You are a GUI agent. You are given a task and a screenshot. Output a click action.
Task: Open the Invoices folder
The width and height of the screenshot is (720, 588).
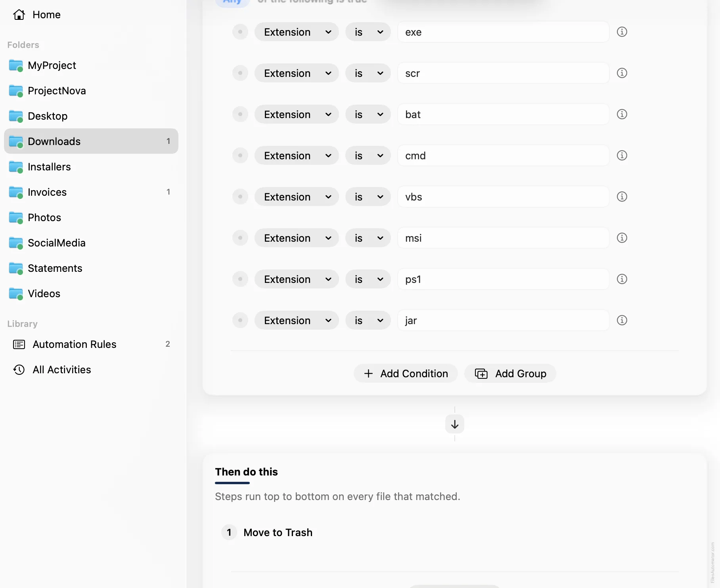pos(91,192)
